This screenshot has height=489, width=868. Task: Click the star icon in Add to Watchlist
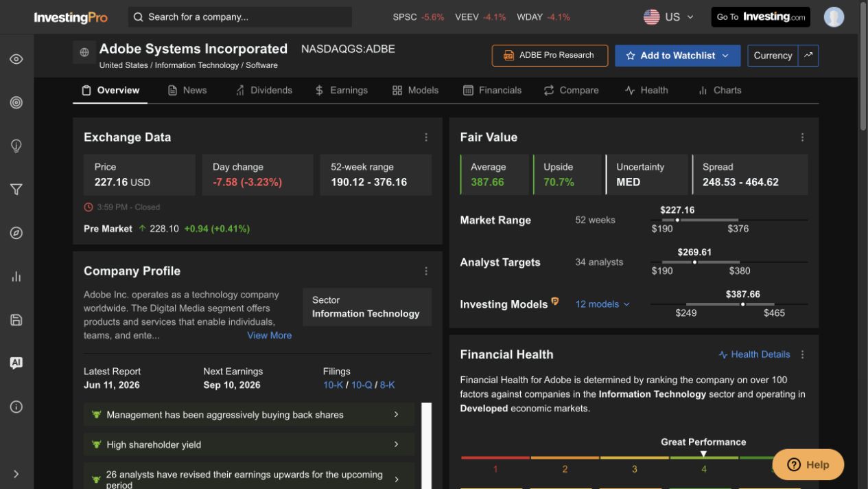tap(631, 56)
